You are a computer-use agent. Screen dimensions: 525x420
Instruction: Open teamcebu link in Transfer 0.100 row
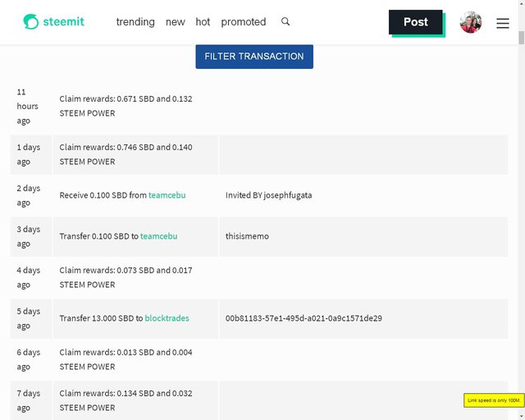pos(158,236)
